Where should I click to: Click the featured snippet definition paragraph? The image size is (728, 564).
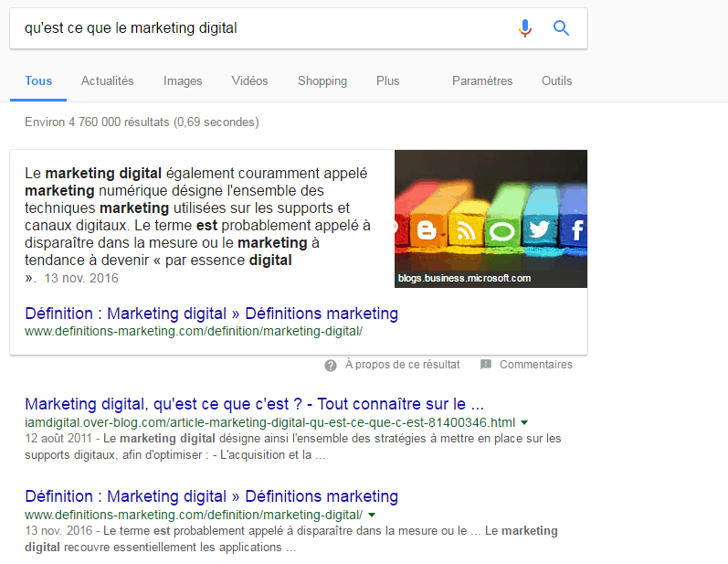[198, 225]
